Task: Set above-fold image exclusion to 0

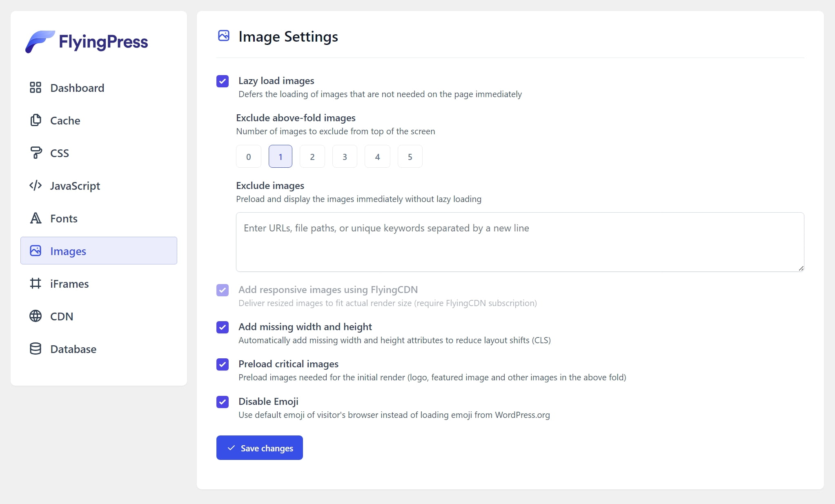Action: (x=248, y=156)
